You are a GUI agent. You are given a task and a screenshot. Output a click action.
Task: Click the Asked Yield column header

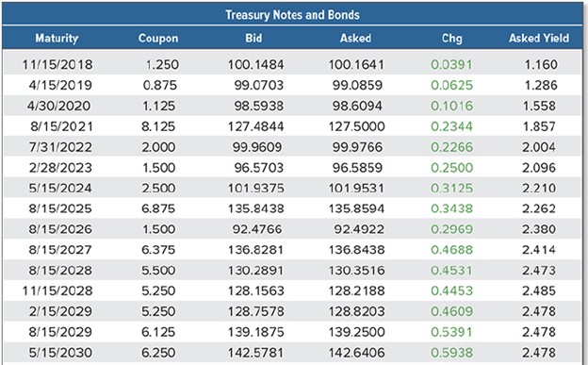click(x=539, y=38)
